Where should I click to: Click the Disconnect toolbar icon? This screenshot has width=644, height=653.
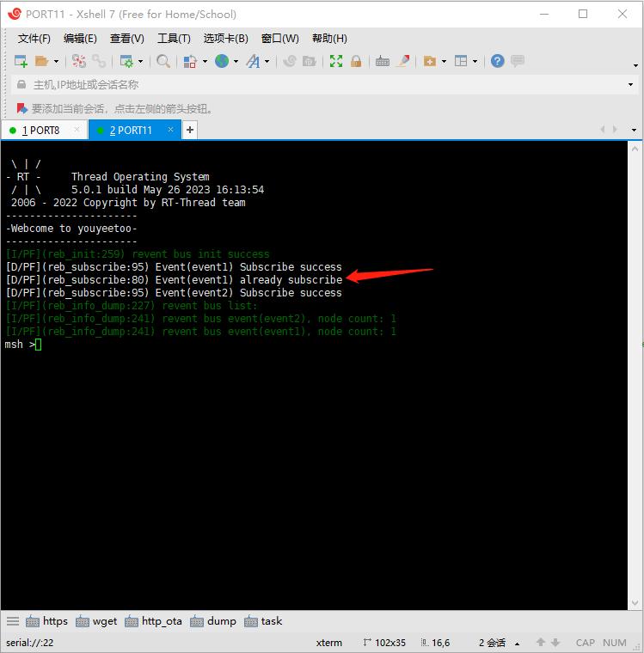(x=79, y=62)
